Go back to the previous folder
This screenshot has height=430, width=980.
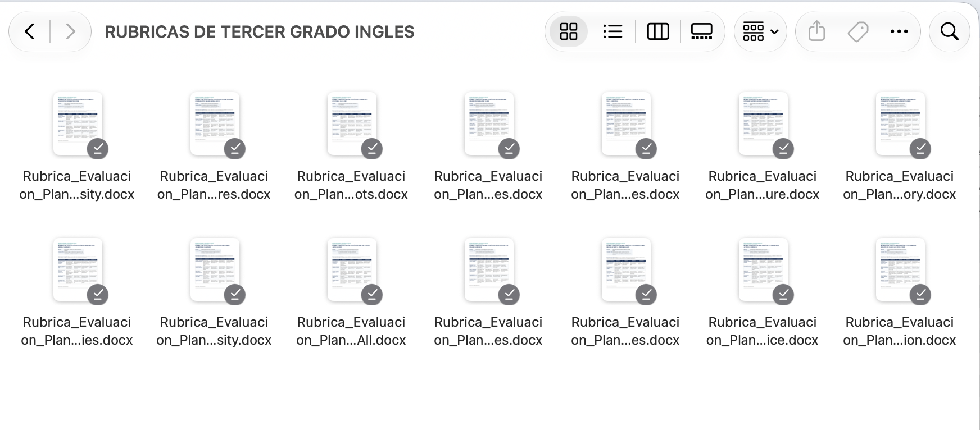30,31
